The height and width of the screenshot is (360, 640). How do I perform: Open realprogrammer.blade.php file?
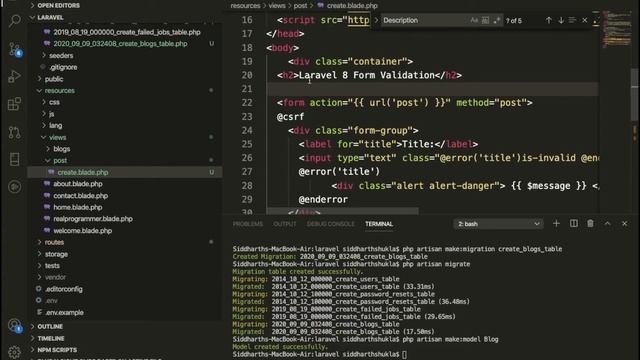coord(93,219)
